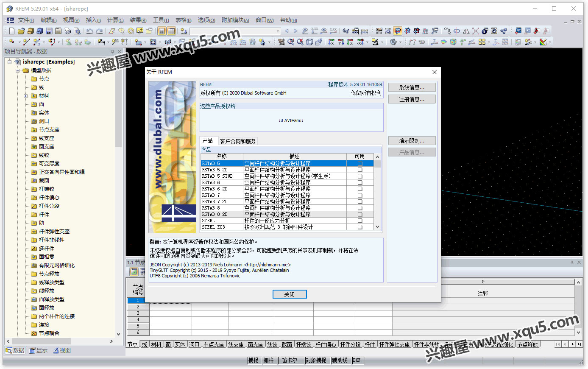Click the Print printer icon
Image resolution: width=588 pixels, height=369 pixels.
pyautogui.click(x=68, y=31)
